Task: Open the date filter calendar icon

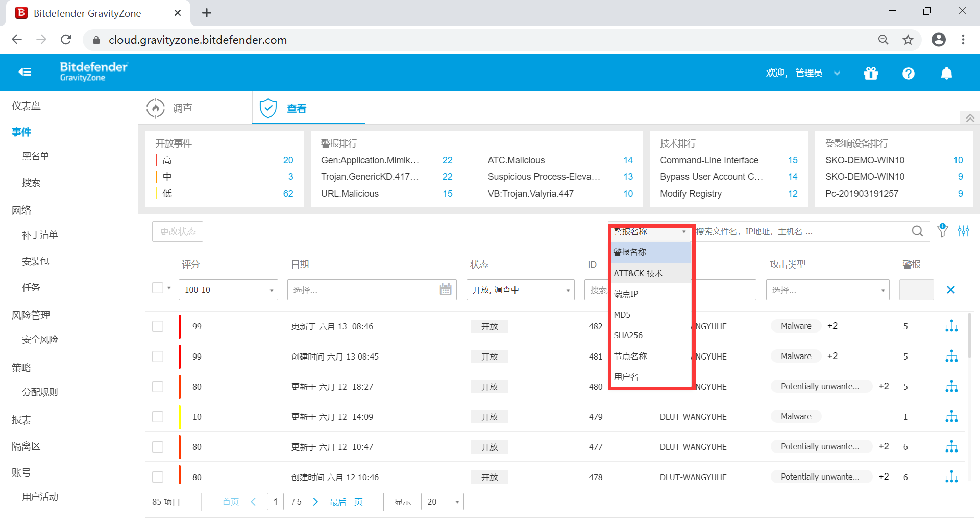Action: point(446,290)
